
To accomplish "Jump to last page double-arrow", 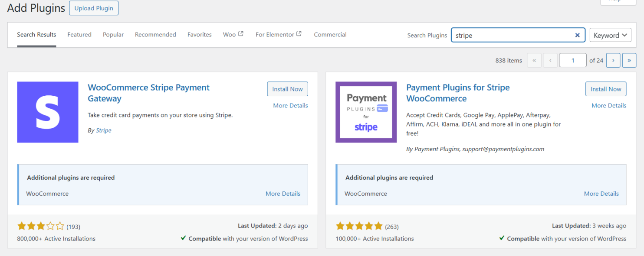I will (629, 60).
